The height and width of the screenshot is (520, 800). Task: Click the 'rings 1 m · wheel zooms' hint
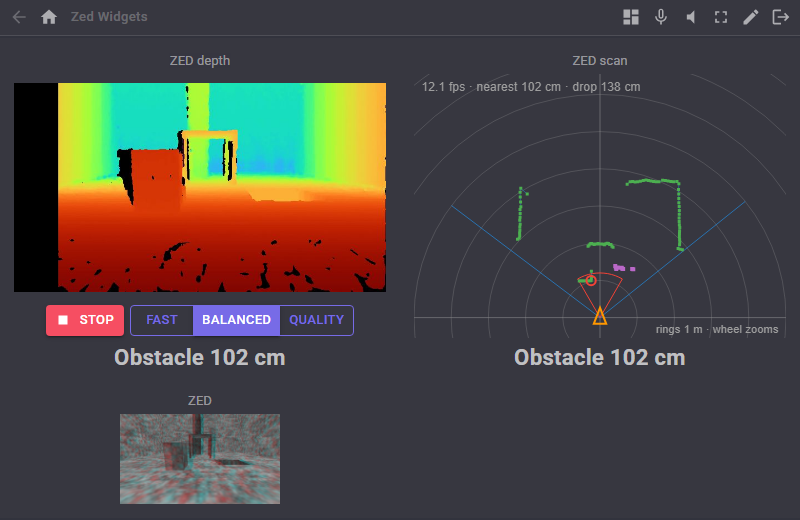pos(717,329)
